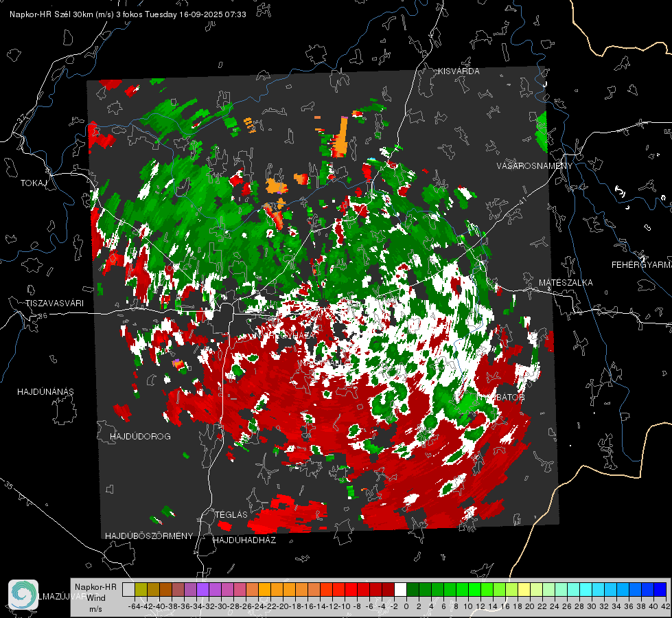Click the TISZAVASVÁRI city label
672x618 pixels.
click(54, 304)
